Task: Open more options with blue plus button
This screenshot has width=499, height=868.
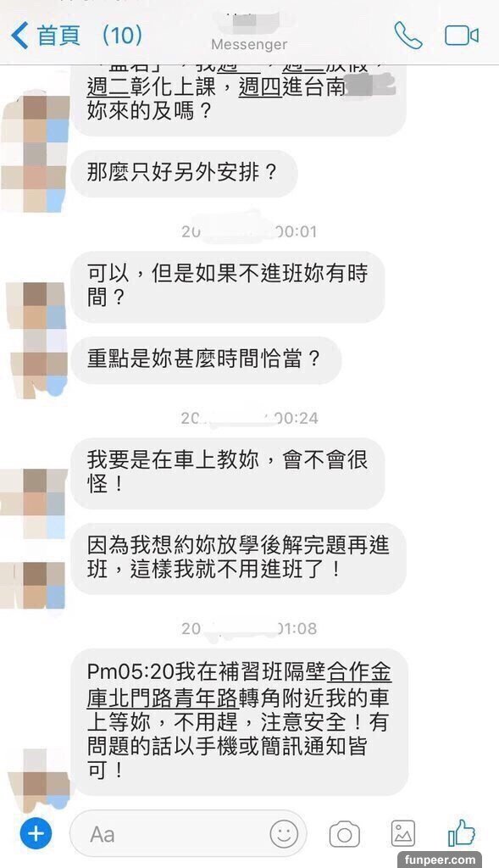Action: pos(36,834)
